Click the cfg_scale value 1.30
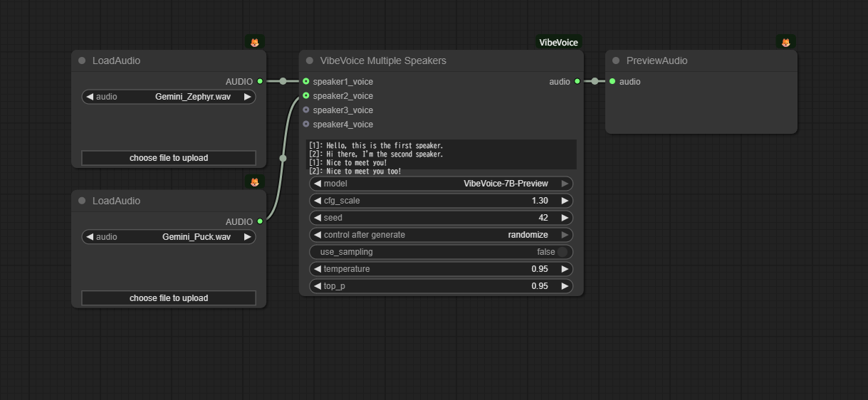The image size is (868, 400). [540, 201]
